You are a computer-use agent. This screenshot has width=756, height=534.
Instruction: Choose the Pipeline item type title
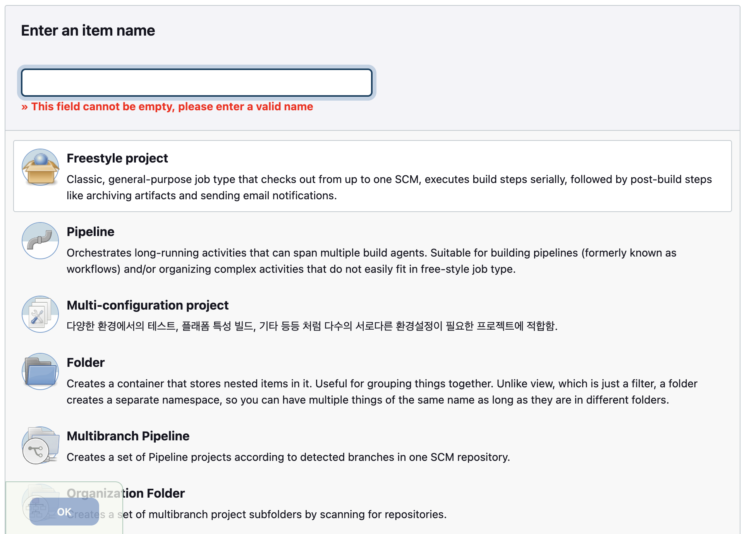[x=90, y=232]
